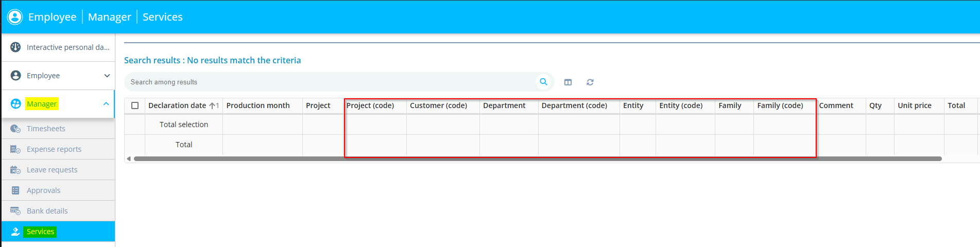Screen dimensions: 980x247
Task: Click the user profile avatar icon
Action: [15, 17]
